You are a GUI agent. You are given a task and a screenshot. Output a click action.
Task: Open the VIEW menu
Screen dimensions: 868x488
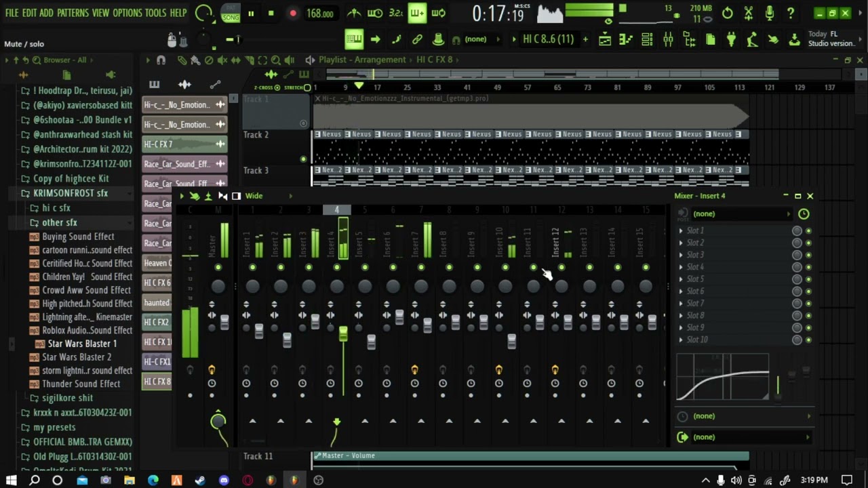click(x=100, y=13)
